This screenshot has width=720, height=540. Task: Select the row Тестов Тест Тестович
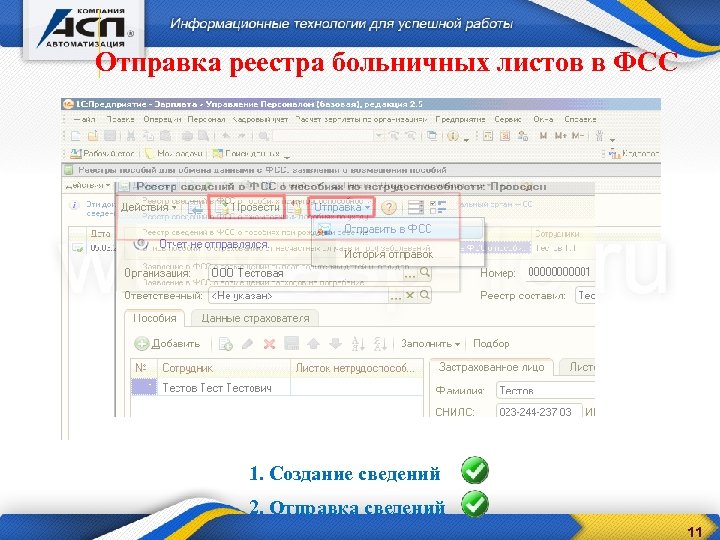(x=277, y=388)
